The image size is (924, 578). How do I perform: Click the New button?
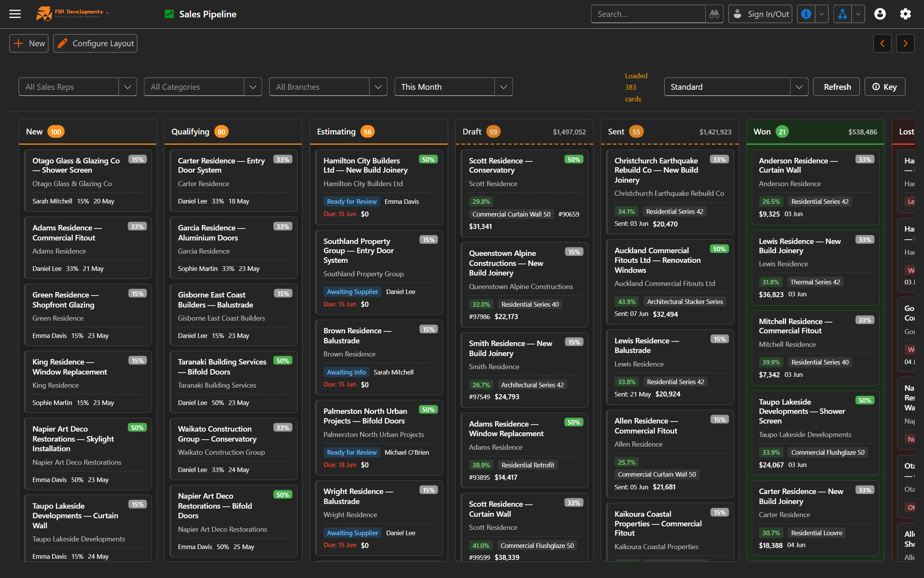pos(29,44)
